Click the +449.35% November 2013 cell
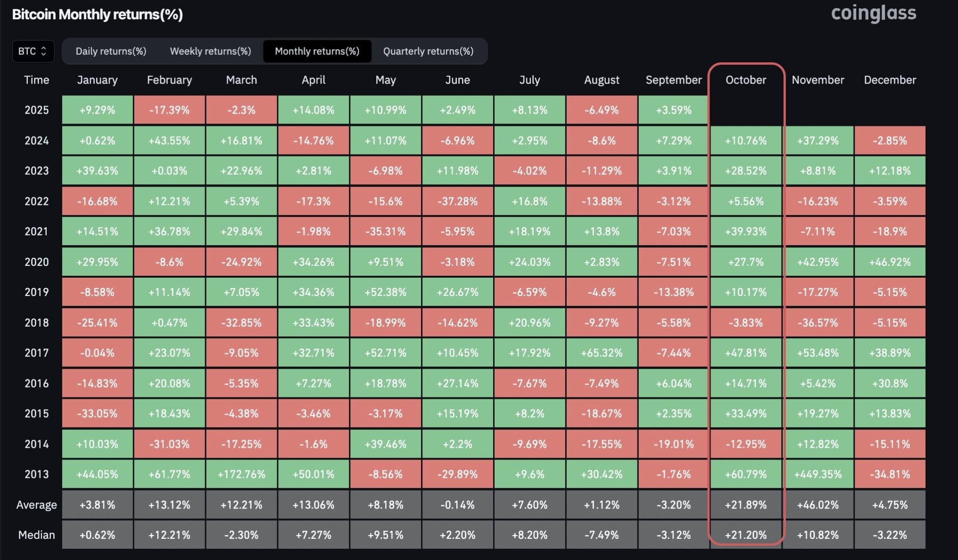Image resolution: width=958 pixels, height=560 pixels. click(x=818, y=474)
